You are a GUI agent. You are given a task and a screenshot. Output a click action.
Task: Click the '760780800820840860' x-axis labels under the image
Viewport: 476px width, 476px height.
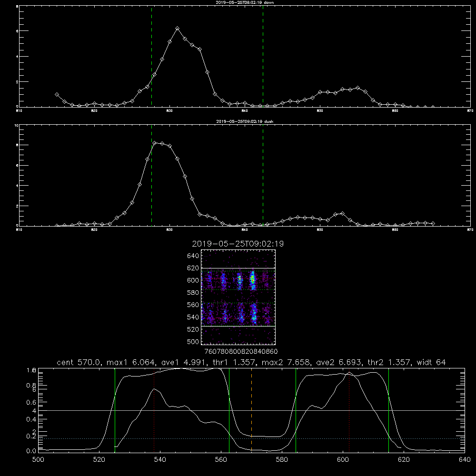241,351
